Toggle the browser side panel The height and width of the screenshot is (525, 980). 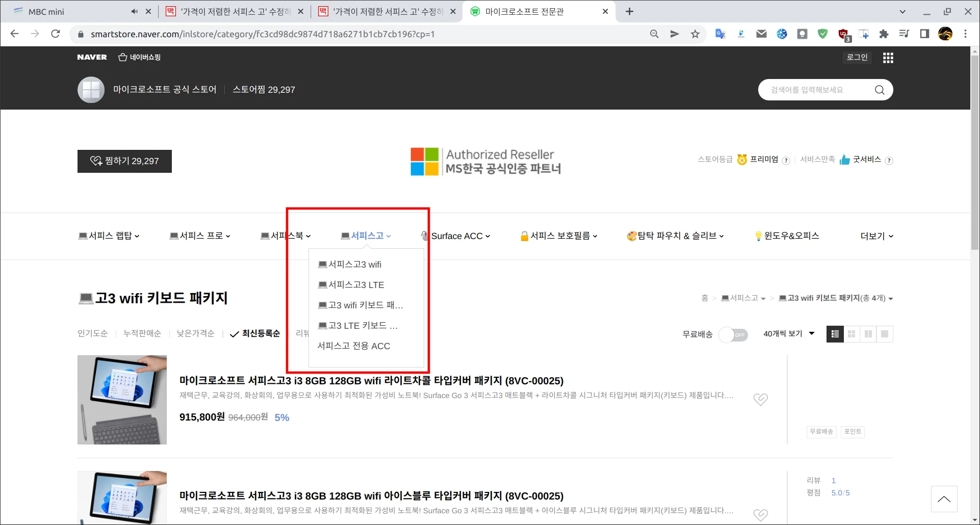tap(924, 34)
